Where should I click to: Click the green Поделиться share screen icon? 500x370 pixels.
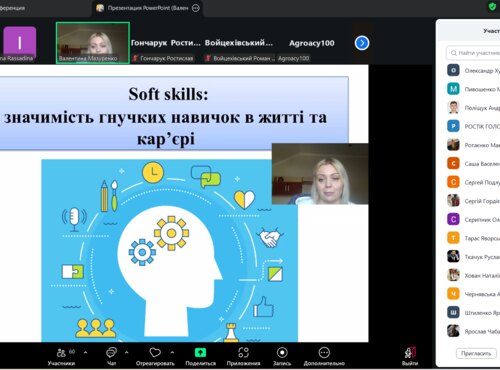point(200,352)
